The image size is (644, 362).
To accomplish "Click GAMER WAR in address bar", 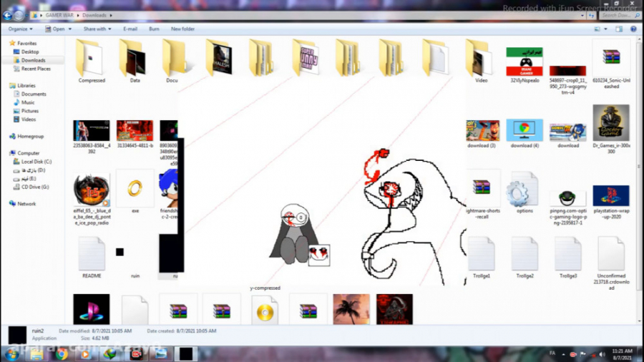I will 59,16.
